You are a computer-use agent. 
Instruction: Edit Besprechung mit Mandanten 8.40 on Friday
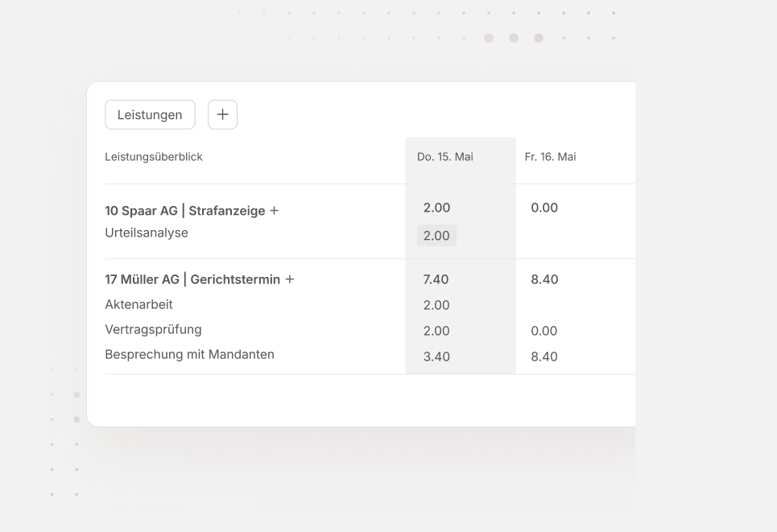[544, 357]
